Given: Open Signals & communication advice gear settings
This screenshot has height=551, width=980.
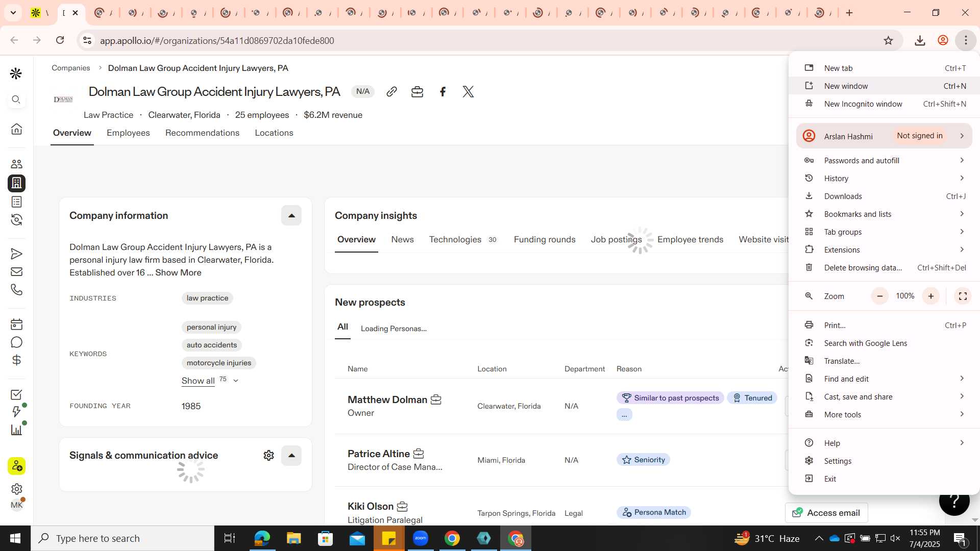Looking at the screenshot, I should [268, 455].
